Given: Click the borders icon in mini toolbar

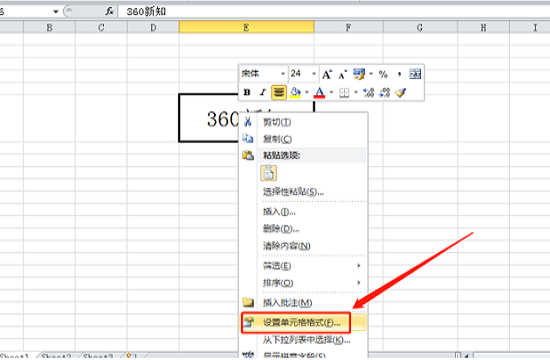Looking at the screenshot, I should pos(344,93).
